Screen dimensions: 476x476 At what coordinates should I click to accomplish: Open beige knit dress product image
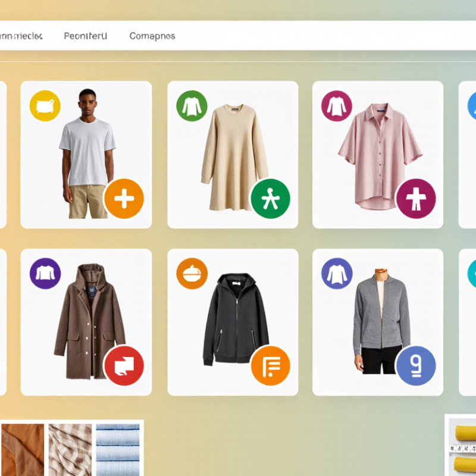coord(234,157)
